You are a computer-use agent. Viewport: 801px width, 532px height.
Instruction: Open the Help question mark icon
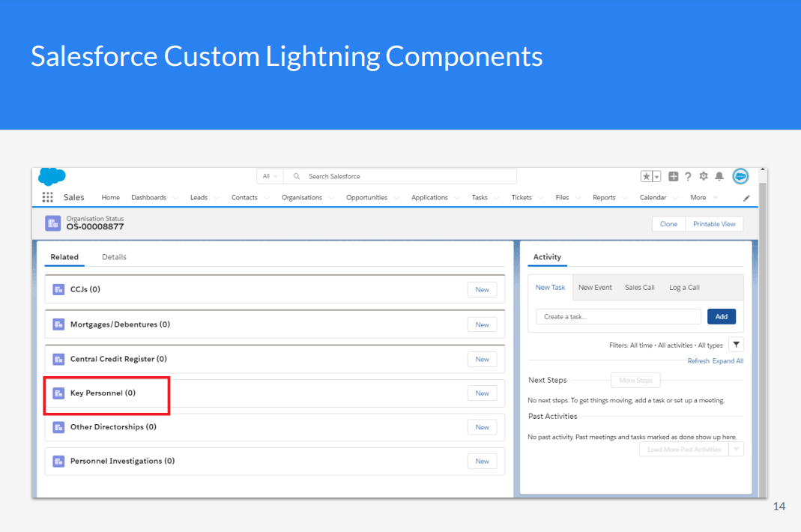coord(688,176)
